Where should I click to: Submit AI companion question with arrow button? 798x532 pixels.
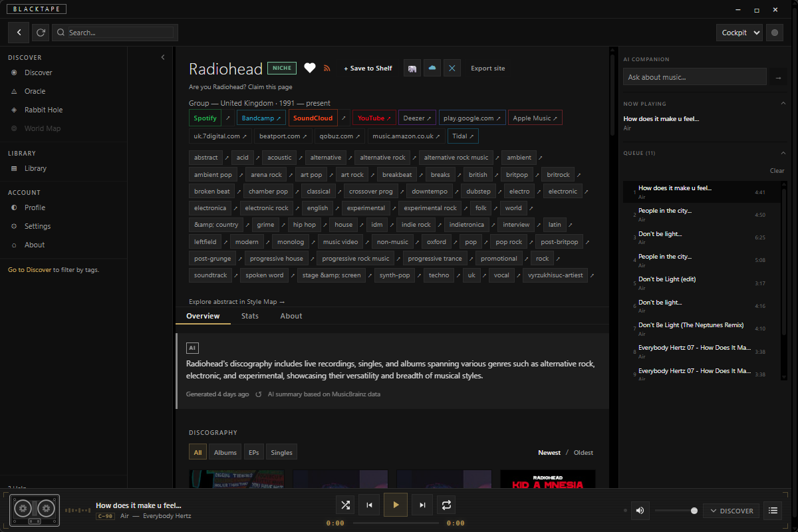(x=778, y=77)
